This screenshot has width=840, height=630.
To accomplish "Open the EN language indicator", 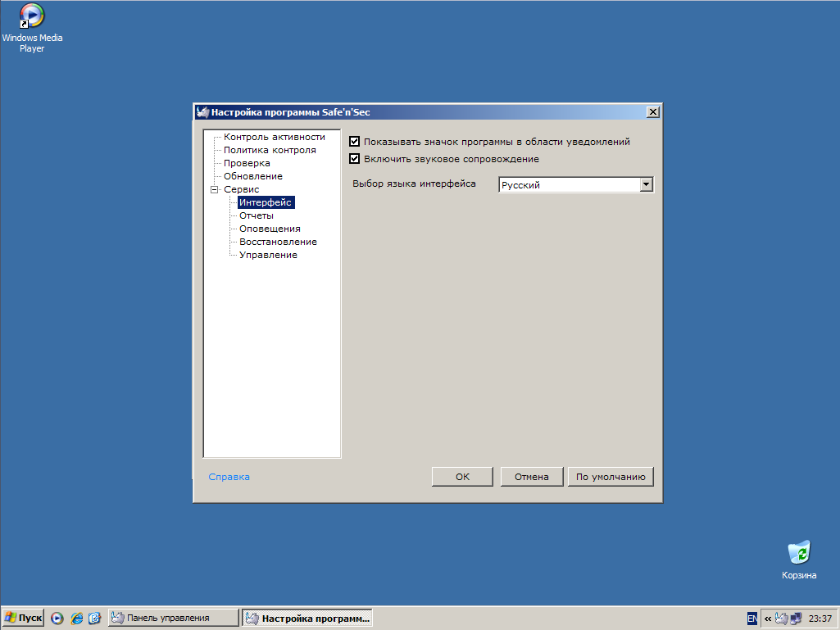I will click(x=752, y=619).
